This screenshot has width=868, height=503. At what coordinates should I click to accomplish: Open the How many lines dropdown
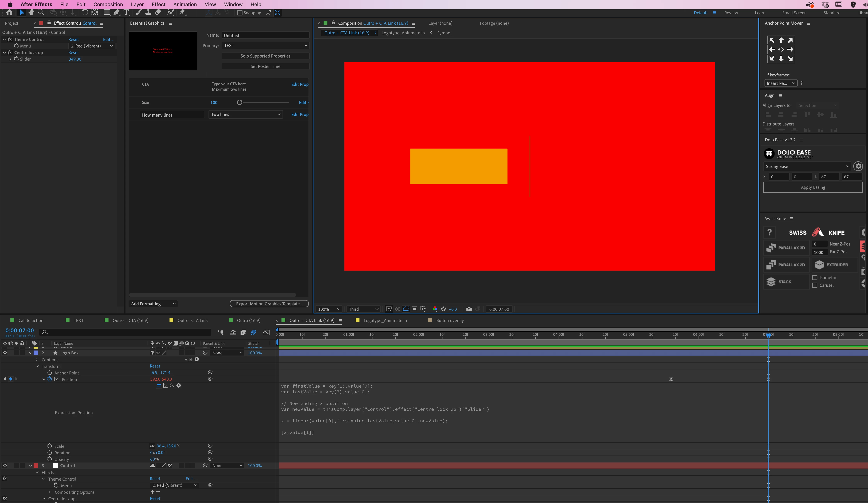click(246, 115)
